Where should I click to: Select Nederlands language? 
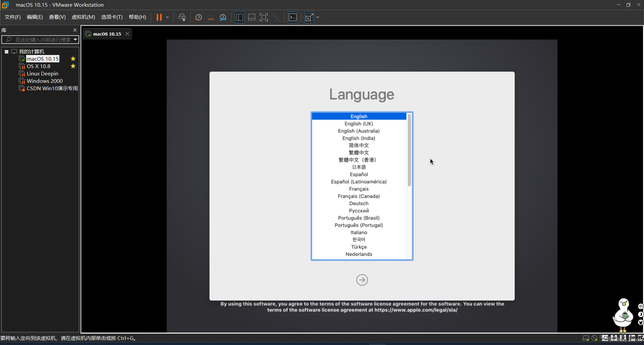click(x=359, y=254)
